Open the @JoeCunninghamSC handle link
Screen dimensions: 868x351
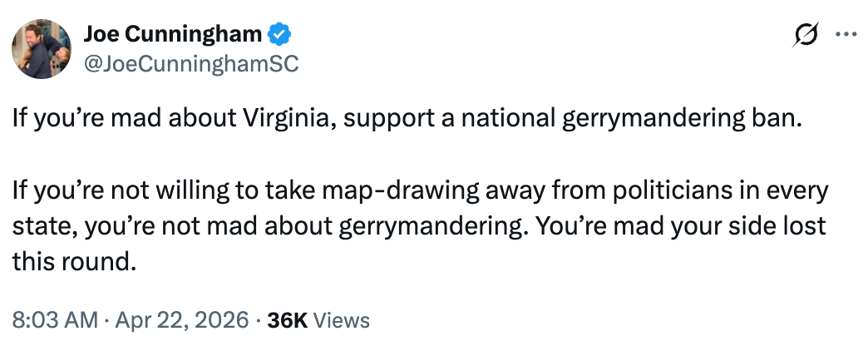pos(191,63)
